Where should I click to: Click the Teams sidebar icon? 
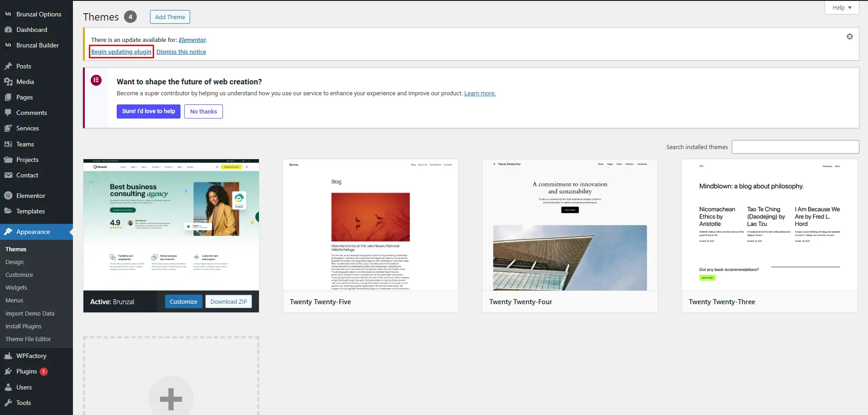(8, 144)
